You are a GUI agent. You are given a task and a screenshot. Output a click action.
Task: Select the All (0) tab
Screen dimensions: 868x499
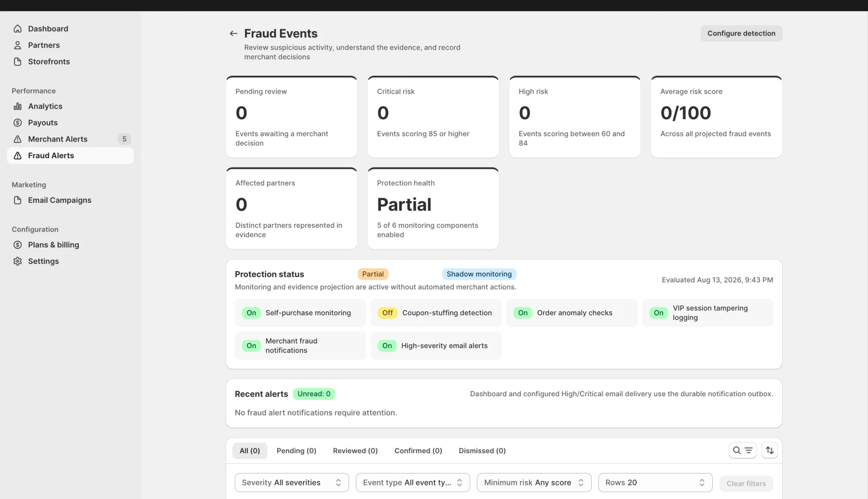(x=250, y=451)
